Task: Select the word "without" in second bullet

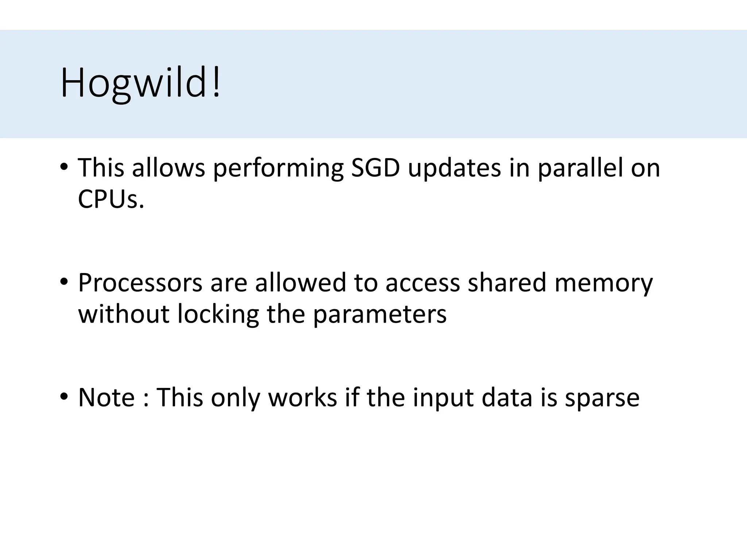Action: pyautogui.click(x=124, y=314)
